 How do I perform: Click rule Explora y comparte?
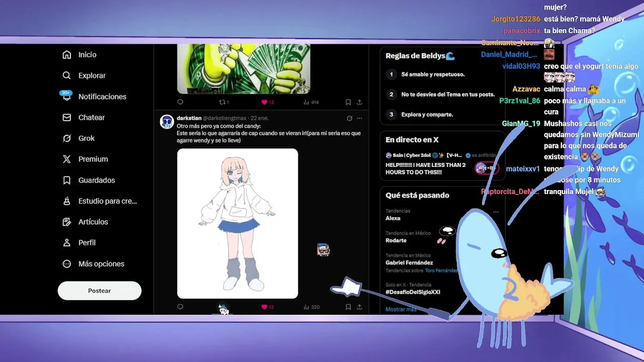(x=427, y=115)
